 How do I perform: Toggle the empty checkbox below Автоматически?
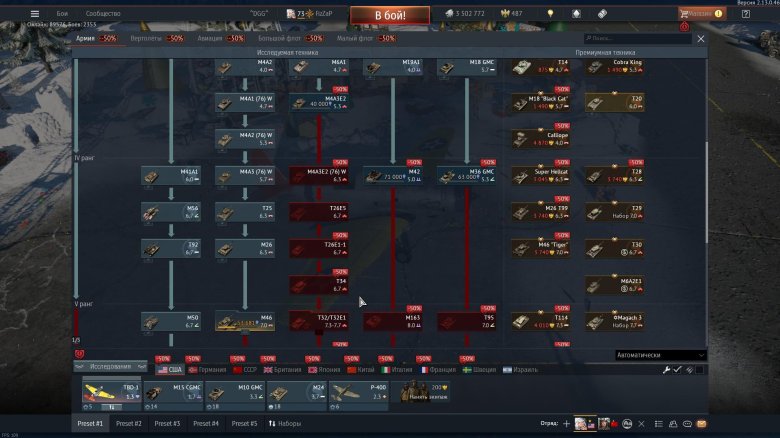click(700, 369)
